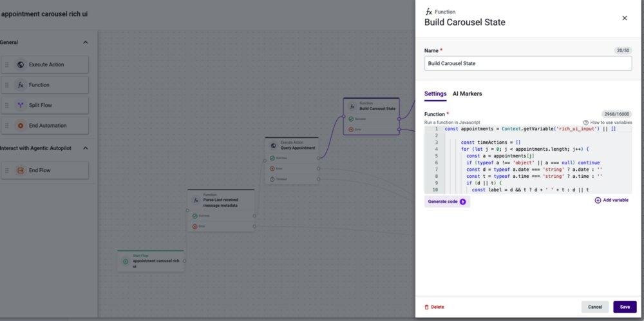The height and width of the screenshot is (321, 644).
Task: Select the Query Appointment node on canvas
Action: click(292, 146)
